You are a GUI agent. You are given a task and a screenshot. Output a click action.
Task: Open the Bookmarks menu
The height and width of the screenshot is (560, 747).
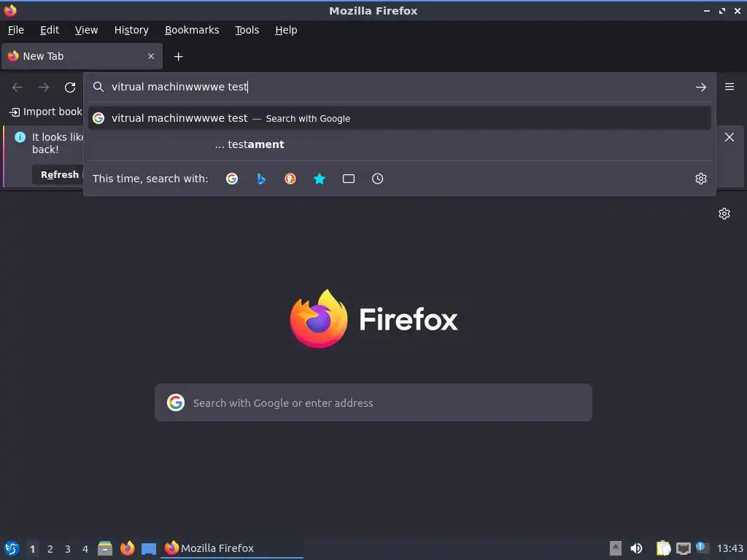pos(192,30)
